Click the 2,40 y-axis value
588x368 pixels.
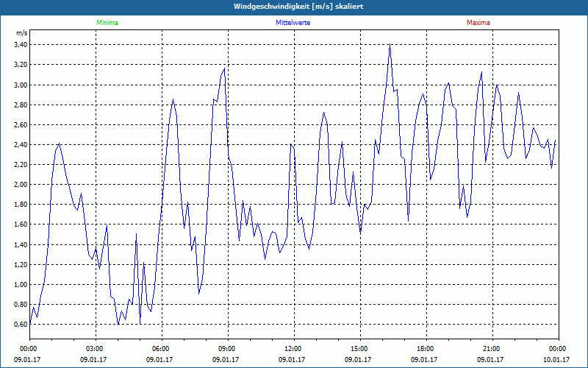coord(21,144)
